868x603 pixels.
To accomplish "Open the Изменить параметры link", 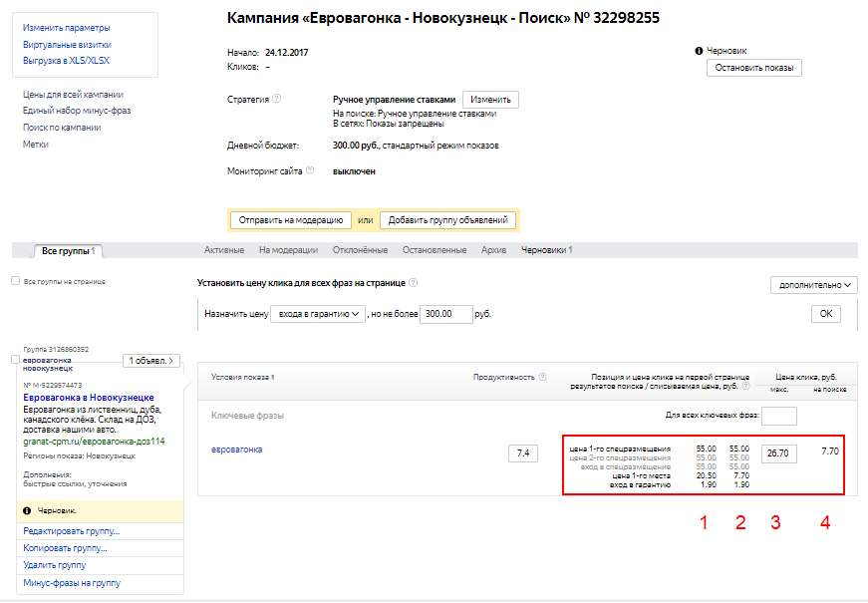I will [x=67, y=28].
